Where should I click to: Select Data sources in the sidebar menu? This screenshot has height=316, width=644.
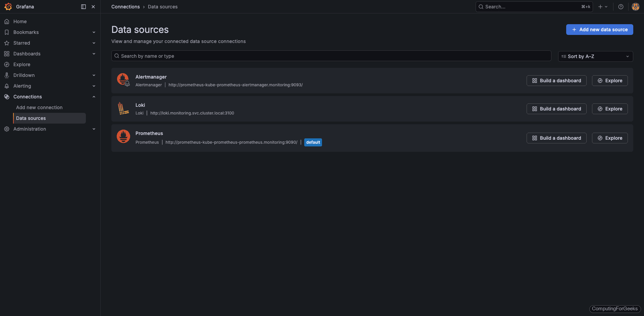point(31,118)
